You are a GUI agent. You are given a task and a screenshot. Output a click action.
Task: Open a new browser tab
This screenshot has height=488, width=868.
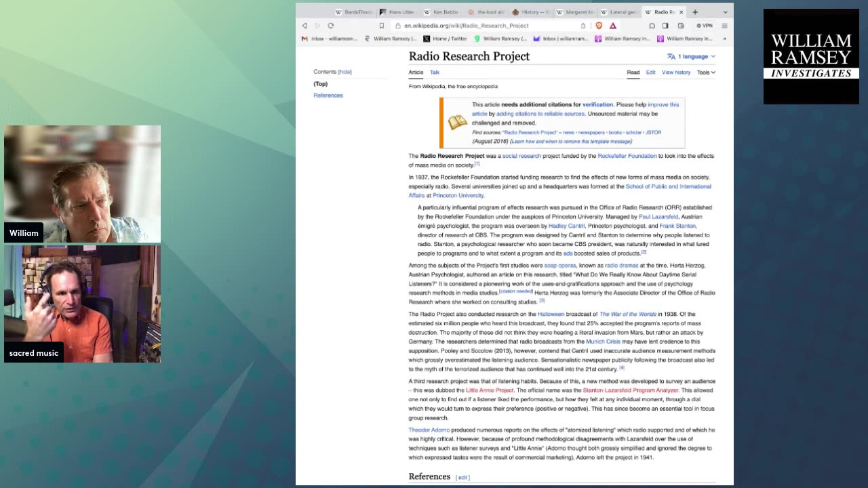pyautogui.click(x=695, y=12)
